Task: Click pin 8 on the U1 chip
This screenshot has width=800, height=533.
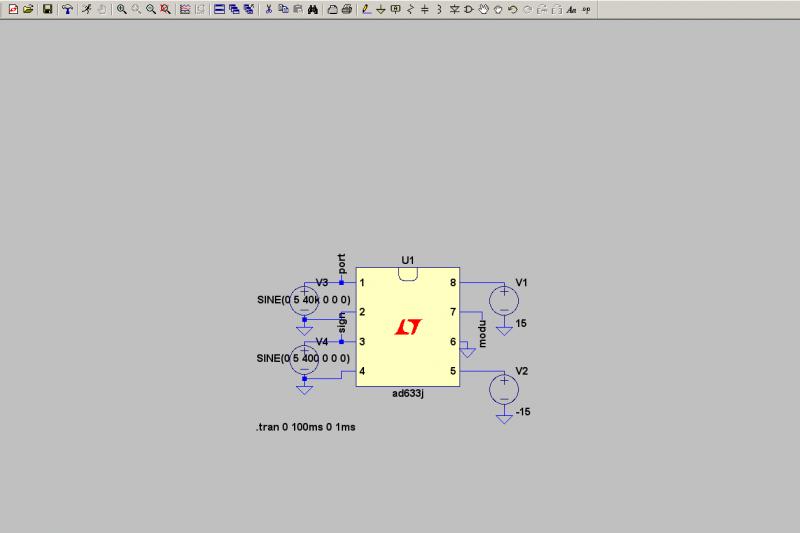Action: coord(453,283)
